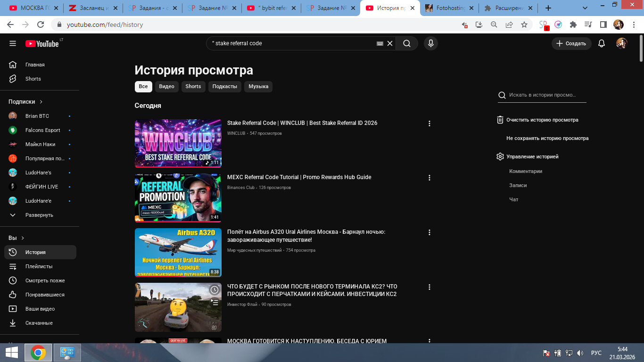This screenshot has width=644, height=362.
Task: Open the rocket extension icon
Action: tap(558, 25)
